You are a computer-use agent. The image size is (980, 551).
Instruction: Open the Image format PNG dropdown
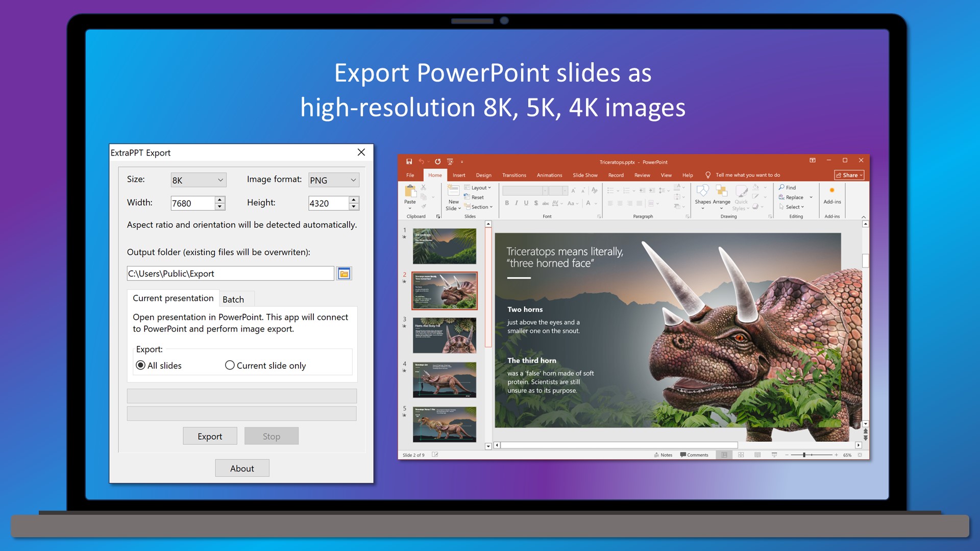[x=334, y=180]
